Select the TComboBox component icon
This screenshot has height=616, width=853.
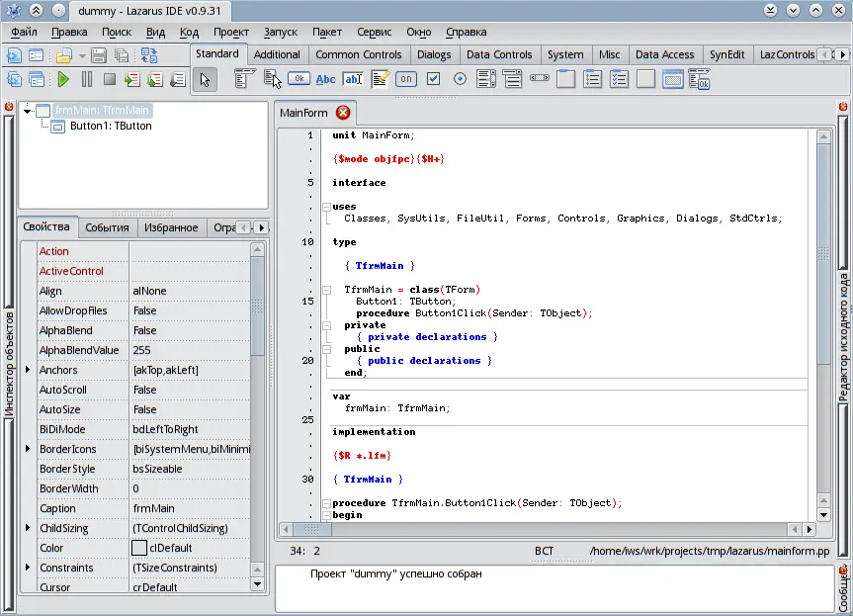point(512,79)
